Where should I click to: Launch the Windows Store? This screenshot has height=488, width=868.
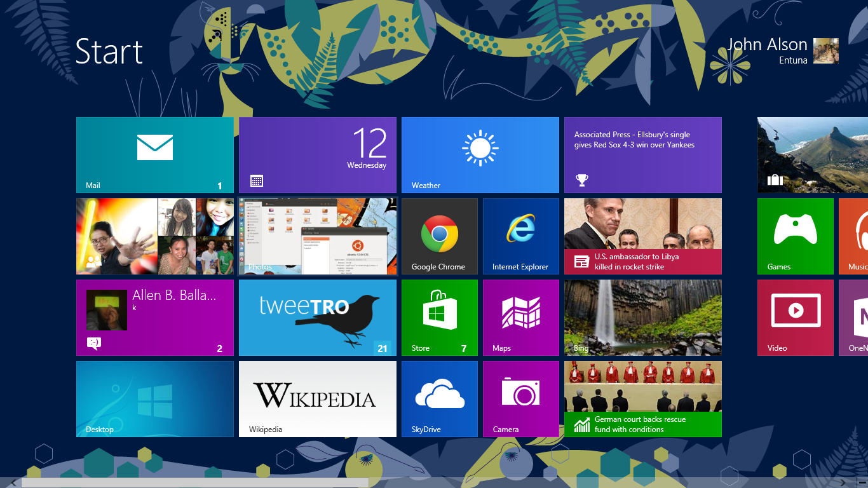click(x=439, y=317)
